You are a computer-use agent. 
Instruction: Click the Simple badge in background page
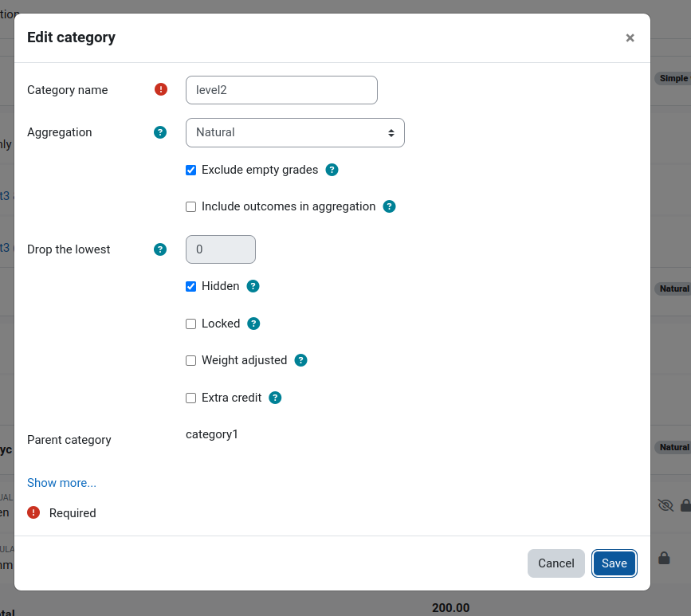tap(673, 78)
